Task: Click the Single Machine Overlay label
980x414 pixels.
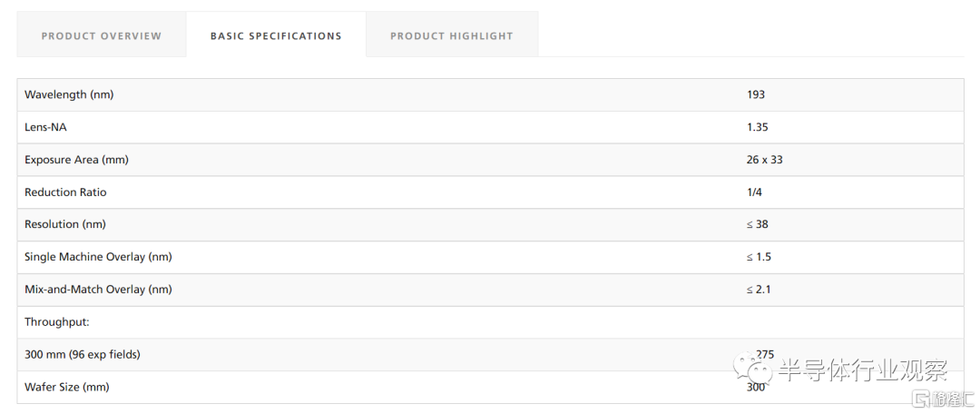Action: pyautogui.click(x=98, y=257)
